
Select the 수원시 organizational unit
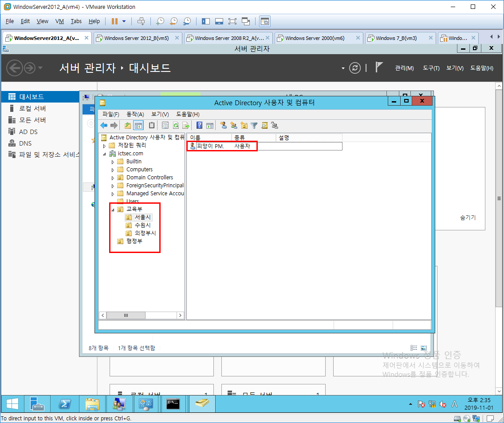(142, 225)
